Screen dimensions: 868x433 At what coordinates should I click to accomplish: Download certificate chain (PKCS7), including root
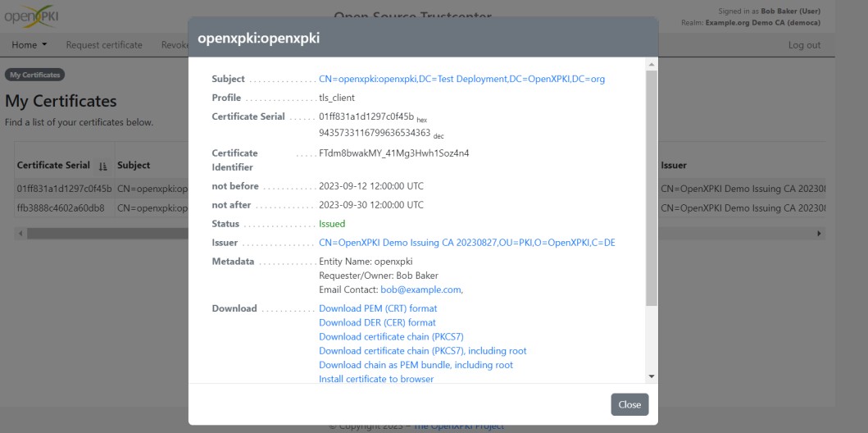423,350
